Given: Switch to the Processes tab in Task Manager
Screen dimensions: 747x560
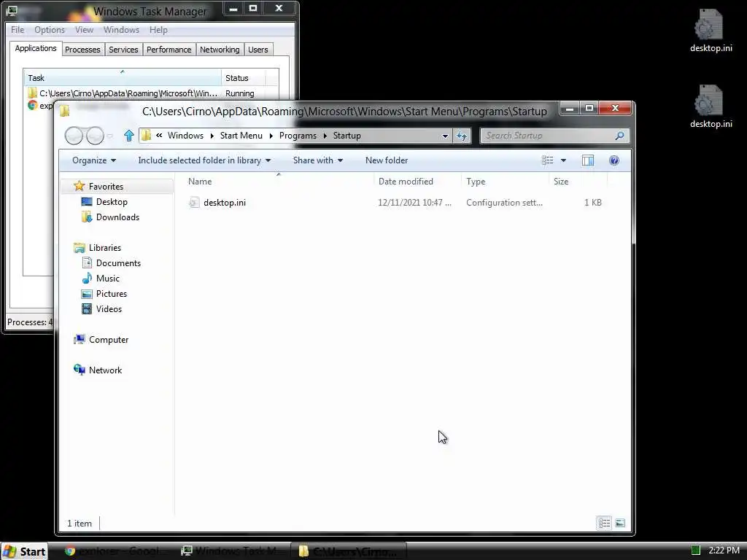Looking at the screenshot, I should coord(82,50).
